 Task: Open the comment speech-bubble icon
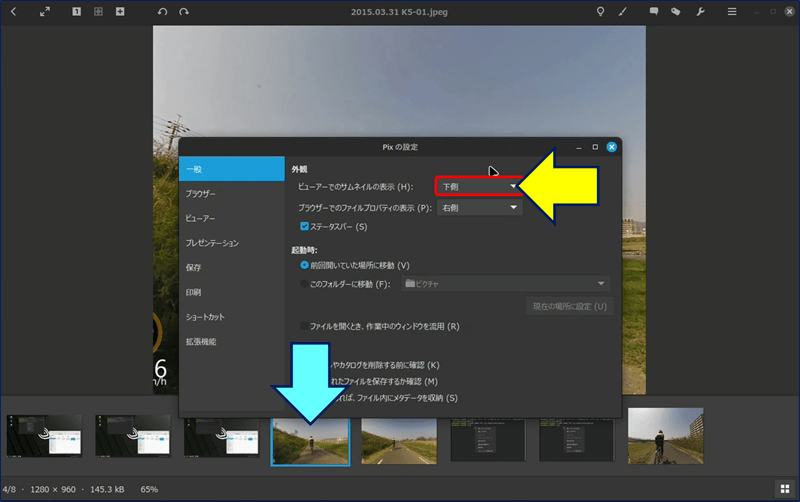click(x=654, y=11)
